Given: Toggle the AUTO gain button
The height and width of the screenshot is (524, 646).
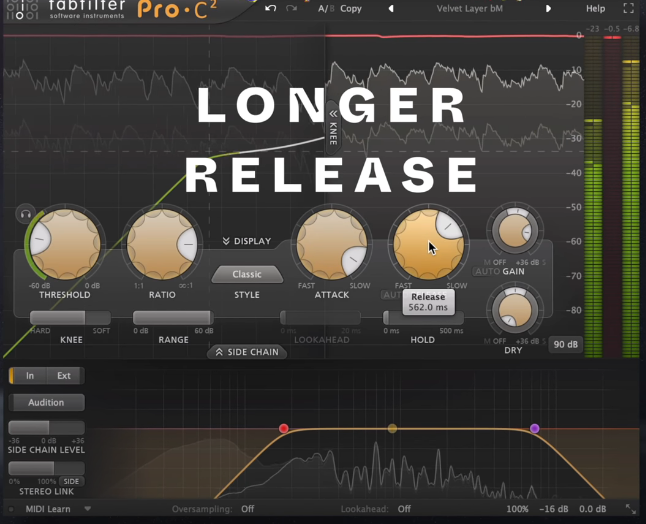Looking at the screenshot, I should [487, 271].
